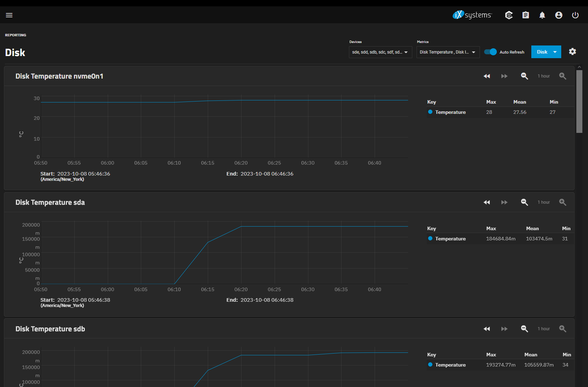Open the Disk report type dropdown
The width and height of the screenshot is (588, 387).
[546, 52]
